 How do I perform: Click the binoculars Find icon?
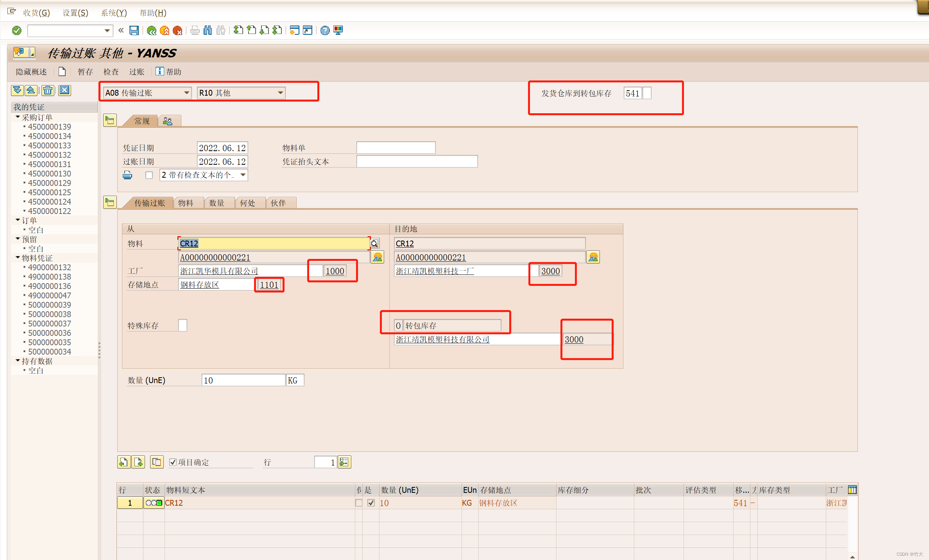(208, 30)
